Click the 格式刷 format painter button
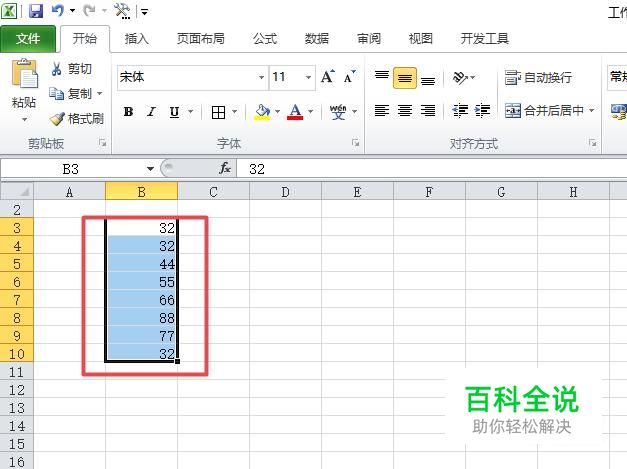 (77, 119)
